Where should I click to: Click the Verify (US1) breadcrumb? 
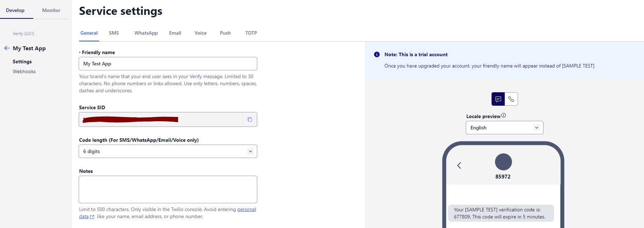[23, 34]
